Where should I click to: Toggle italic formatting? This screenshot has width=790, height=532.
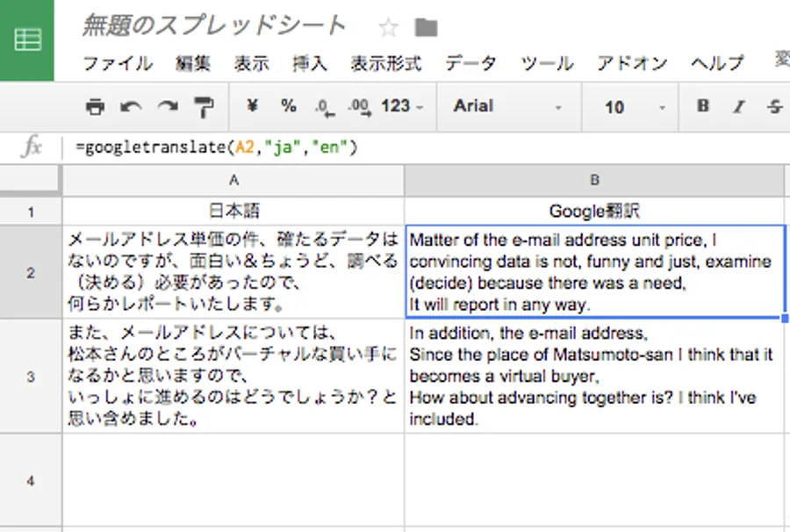click(738, 106)
